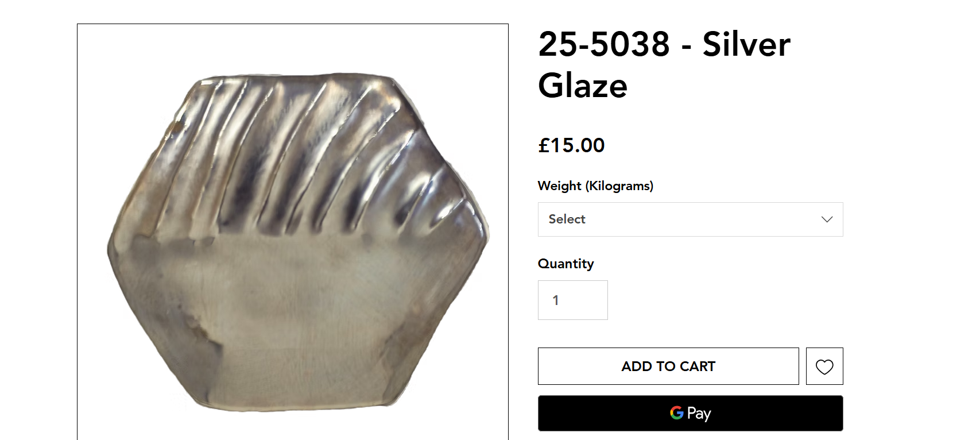Click the "Select" placeholder text
The image size is (980, 440).
[x=567, y=219]
